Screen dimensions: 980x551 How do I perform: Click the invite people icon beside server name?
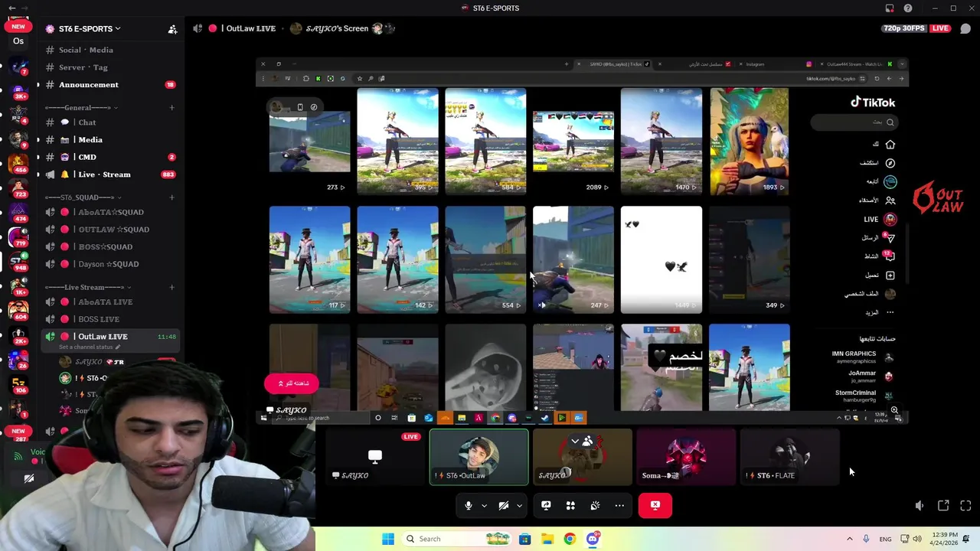point(172,29)
